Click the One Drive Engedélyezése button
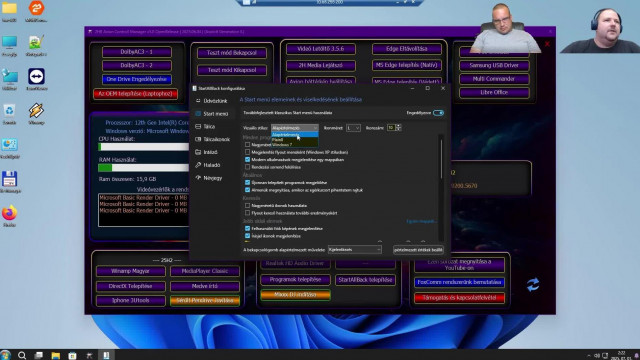Screen dimensions: 640x360 pos(137,79)
